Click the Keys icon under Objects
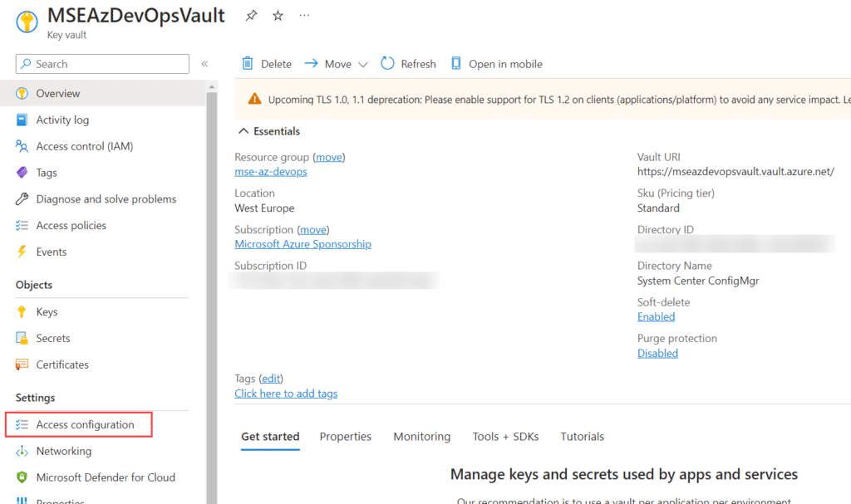Screen dimensions: 851x504 click(22, 312)
